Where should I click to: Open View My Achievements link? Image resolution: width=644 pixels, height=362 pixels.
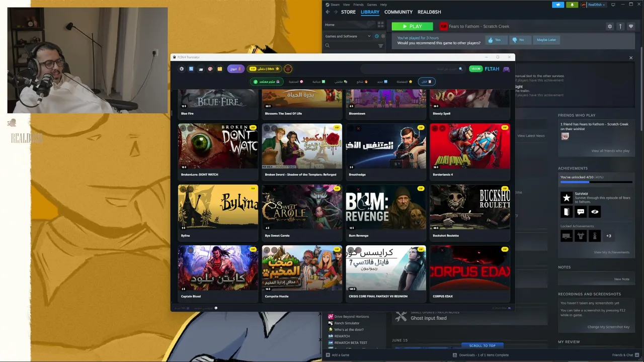(x=611, y=252)
